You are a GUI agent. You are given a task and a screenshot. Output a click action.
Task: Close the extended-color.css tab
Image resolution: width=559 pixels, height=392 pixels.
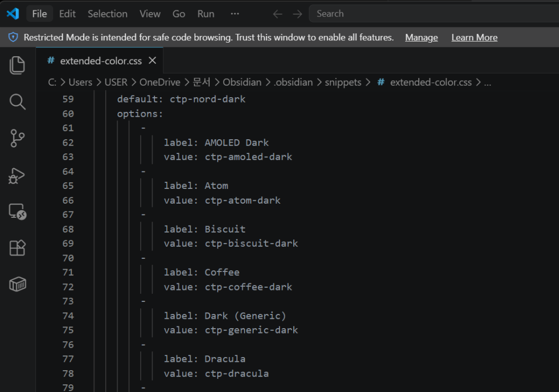coord(153,61)
